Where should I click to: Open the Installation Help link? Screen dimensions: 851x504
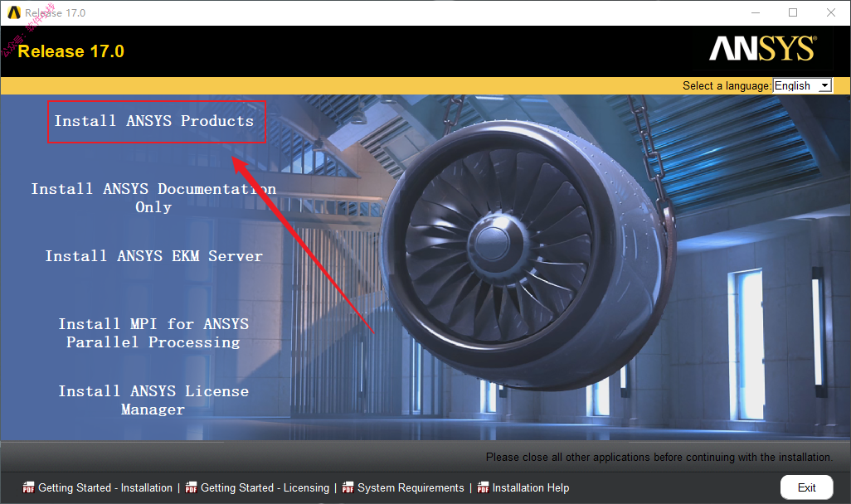(531, 487)
